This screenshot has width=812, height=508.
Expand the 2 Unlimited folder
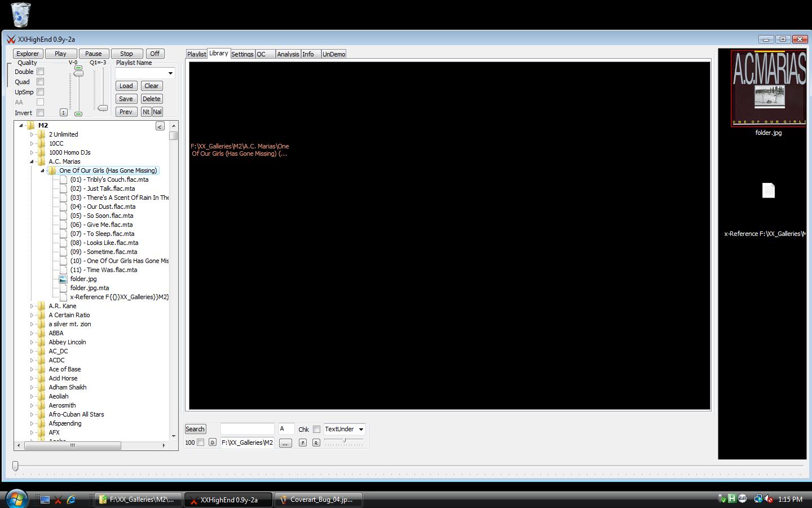click(32, 134)
